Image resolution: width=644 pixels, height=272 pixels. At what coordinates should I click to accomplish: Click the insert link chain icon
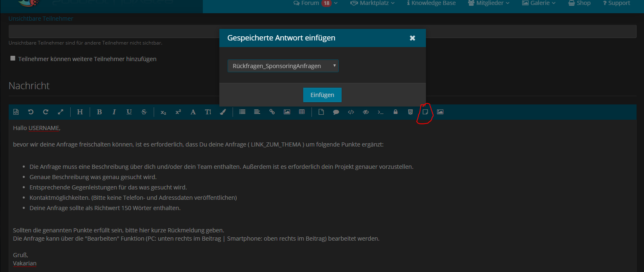coord(272,112)
